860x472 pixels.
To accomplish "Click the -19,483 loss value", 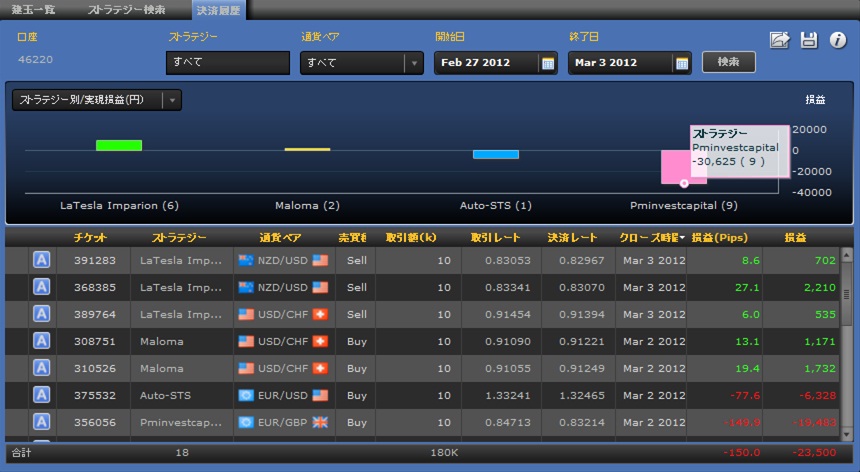I will (x=814, y=423).
